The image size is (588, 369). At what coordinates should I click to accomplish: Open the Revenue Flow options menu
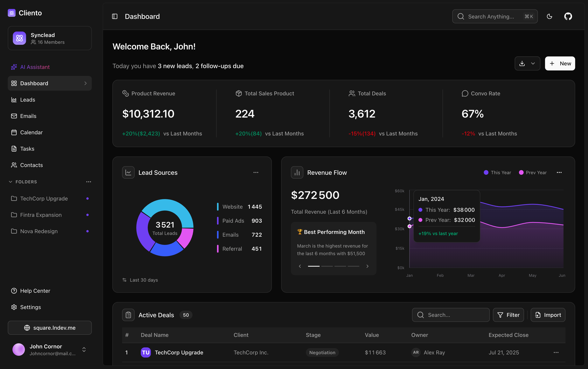[x=559, y=172]
